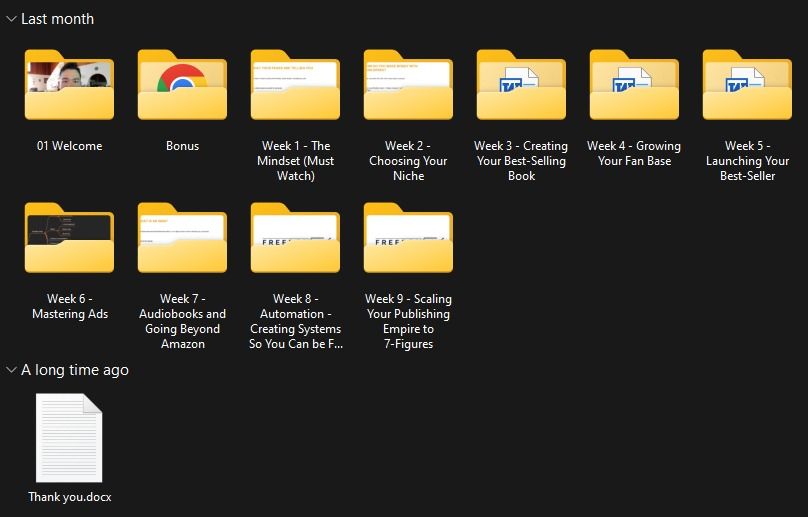Click the Last month group header text
The width and height of the screenshot is (808, 517).
point(57,19)
